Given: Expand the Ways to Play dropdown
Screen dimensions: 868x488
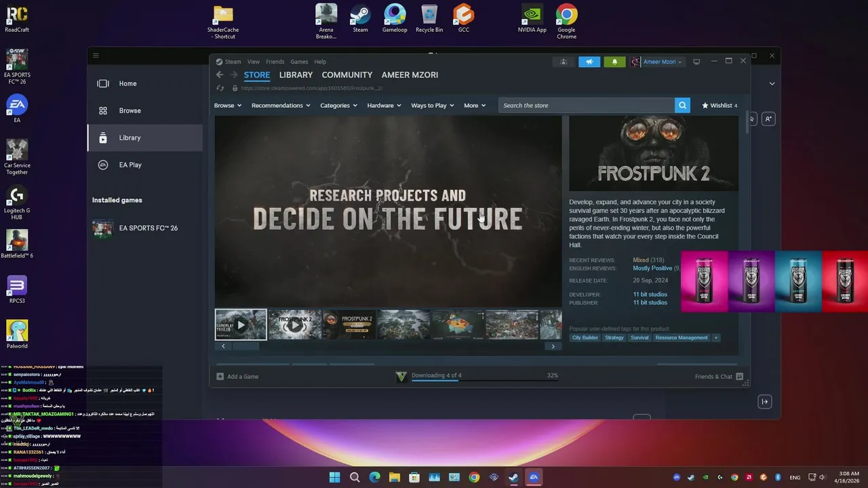Looking at the screenshot, I should point(433,105).
